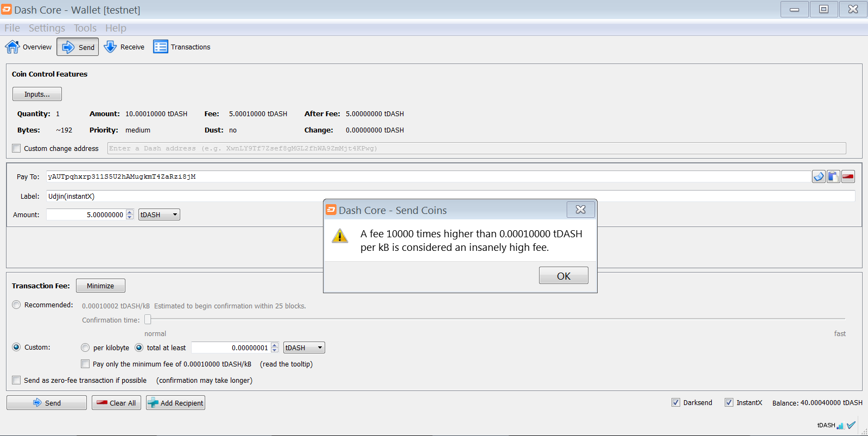Open the Receive tab
This screenshot has width=868, height=436.
tap(124, 47)
